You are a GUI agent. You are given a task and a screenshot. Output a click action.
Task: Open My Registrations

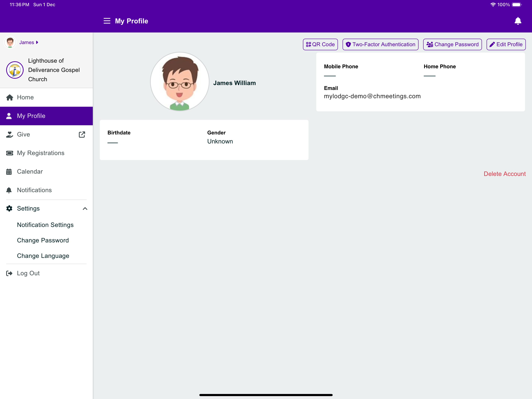pyautogui.click(x=46, y=153)
